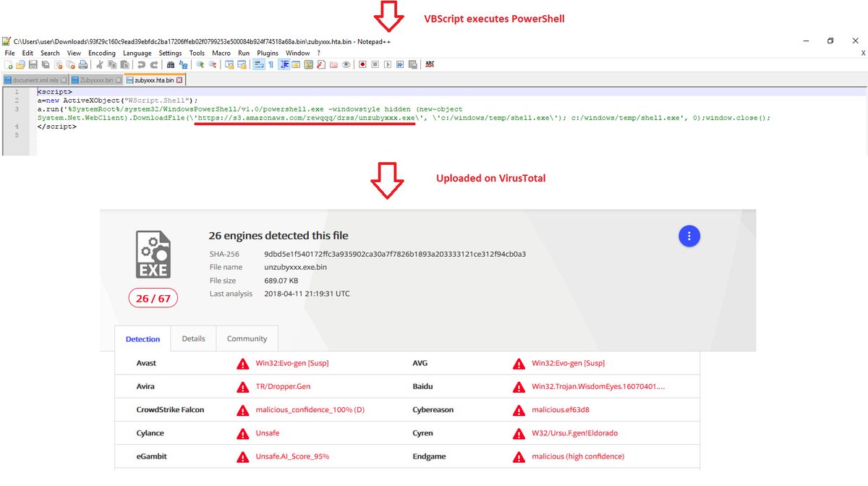Close the Zubyxxxx.bin tab
Image resolution: width=868 pixels, height=486 pixels.
(118, 80)
